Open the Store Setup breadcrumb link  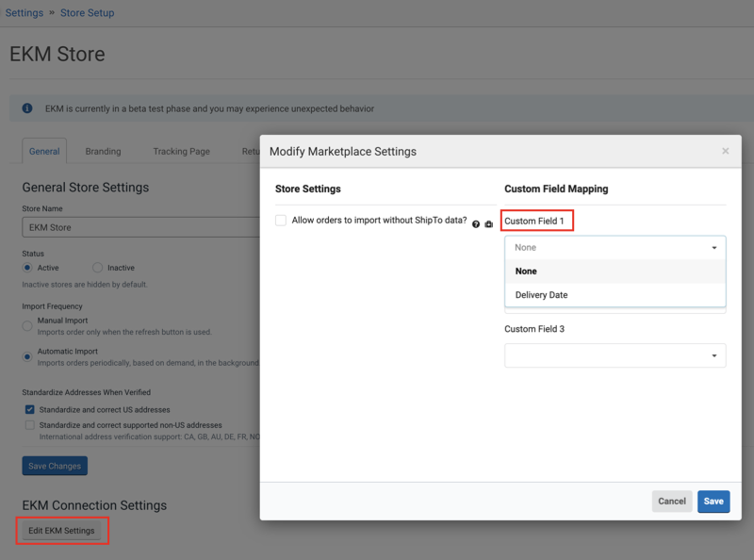pos(87,13)
